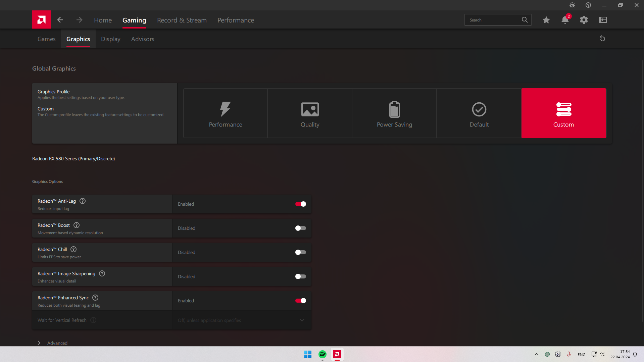Switch to the Performance top tab
This screenshot has width=644, height=362.
click(x=236, y=20)
